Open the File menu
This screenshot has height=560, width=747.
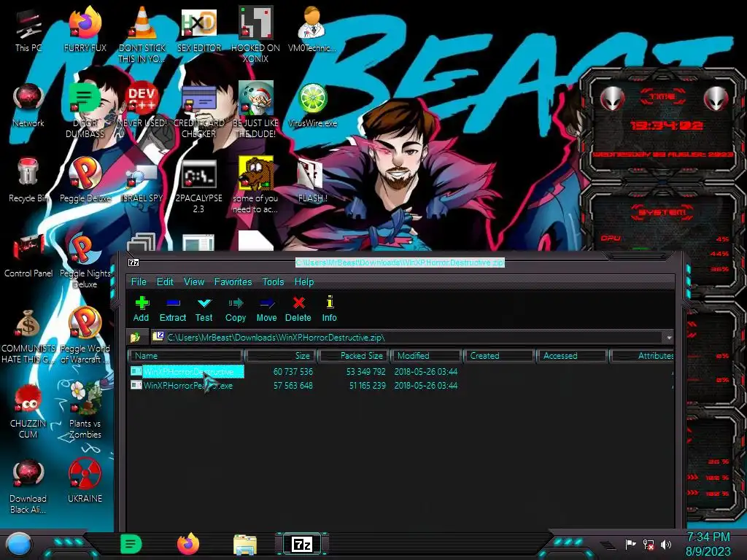139,281
